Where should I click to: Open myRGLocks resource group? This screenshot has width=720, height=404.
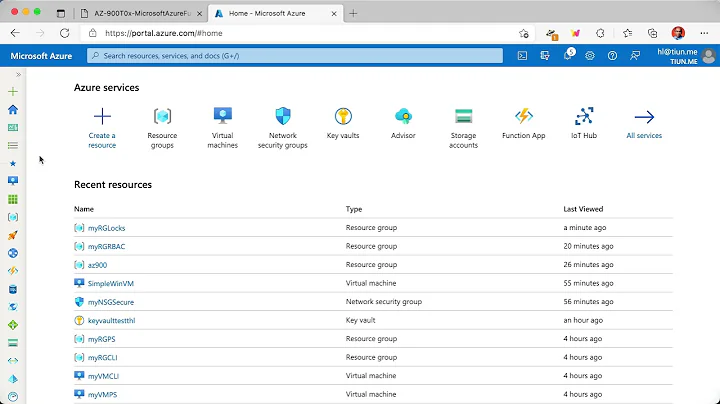(107, 228)
